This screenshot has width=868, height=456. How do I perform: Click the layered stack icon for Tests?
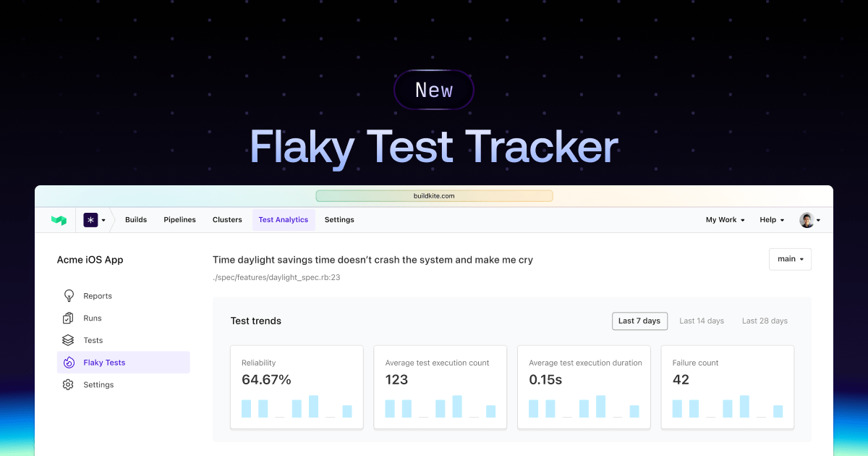click(x=68, y=340)
